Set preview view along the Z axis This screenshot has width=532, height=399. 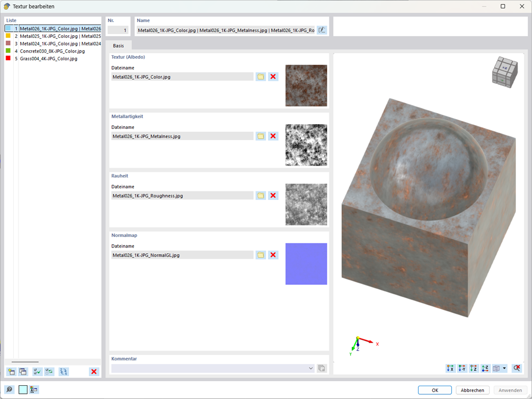pyautogui.click(x=474, y=368)
